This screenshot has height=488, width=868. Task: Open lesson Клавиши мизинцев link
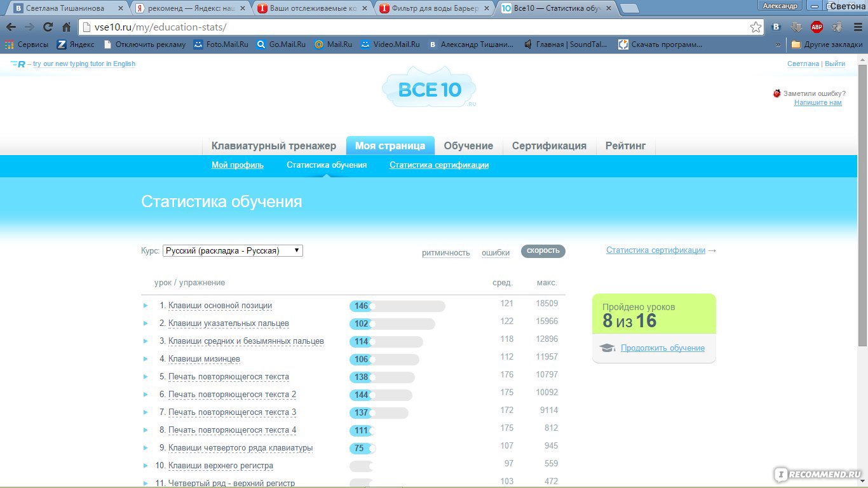click(204, 359)
